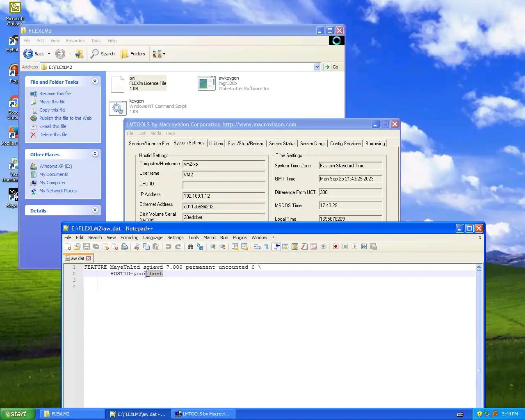
Task: Open the Language menu in Notepad++
Action: tap(153, 237)
